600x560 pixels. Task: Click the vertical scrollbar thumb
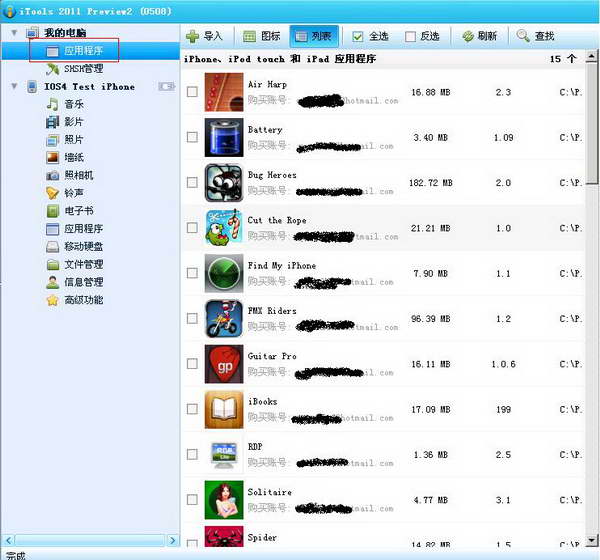(592, 123)
